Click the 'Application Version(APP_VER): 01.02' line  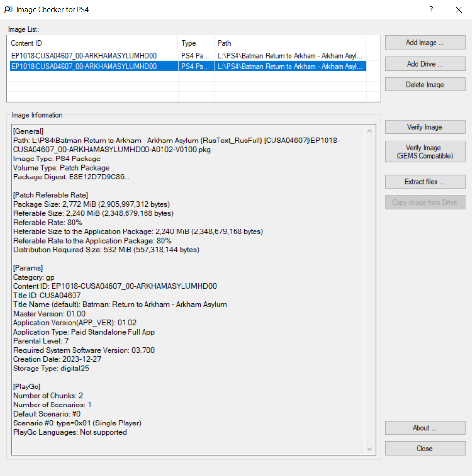[x=75, y=323]
